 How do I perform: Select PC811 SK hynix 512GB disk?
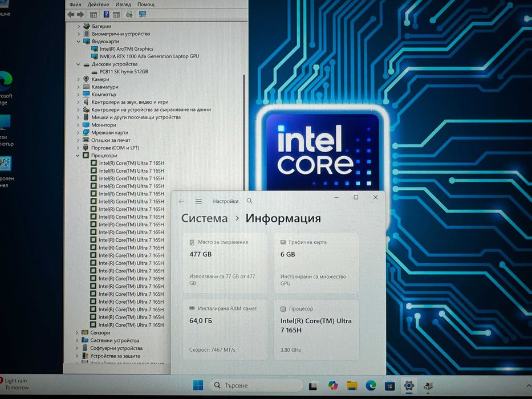click(x=124, y=72)
